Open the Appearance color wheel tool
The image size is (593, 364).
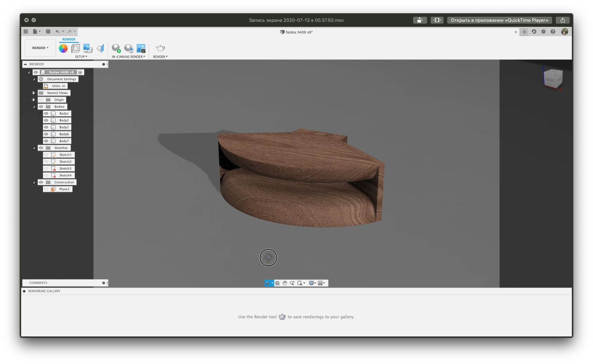63,48
